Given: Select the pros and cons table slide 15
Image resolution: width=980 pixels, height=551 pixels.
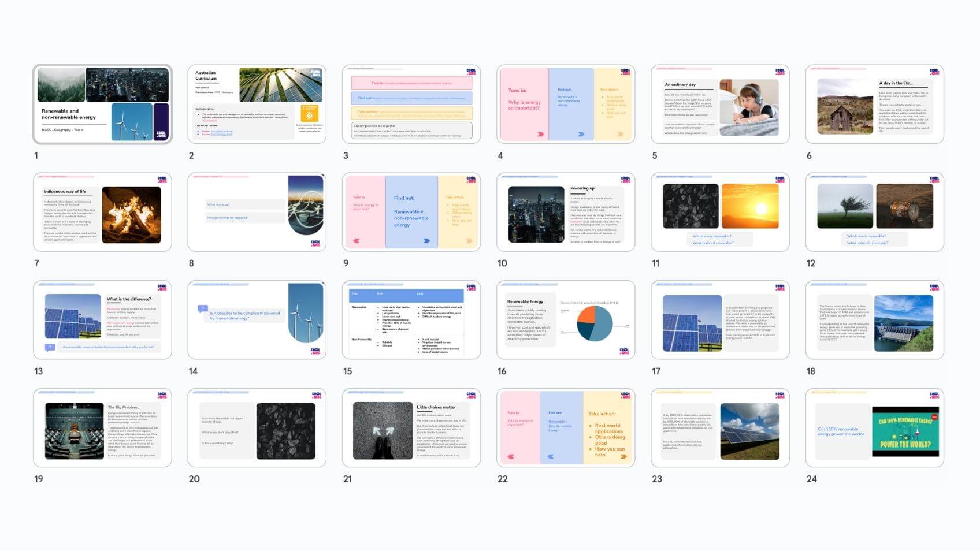Looking at the screenshot, I should [x=411, y=320].
